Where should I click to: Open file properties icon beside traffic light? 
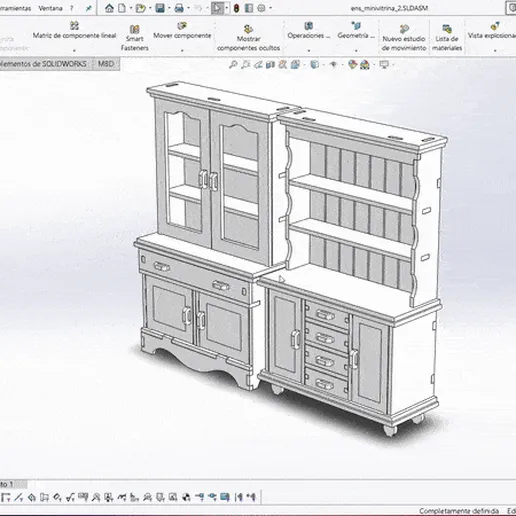coord(249,8)
